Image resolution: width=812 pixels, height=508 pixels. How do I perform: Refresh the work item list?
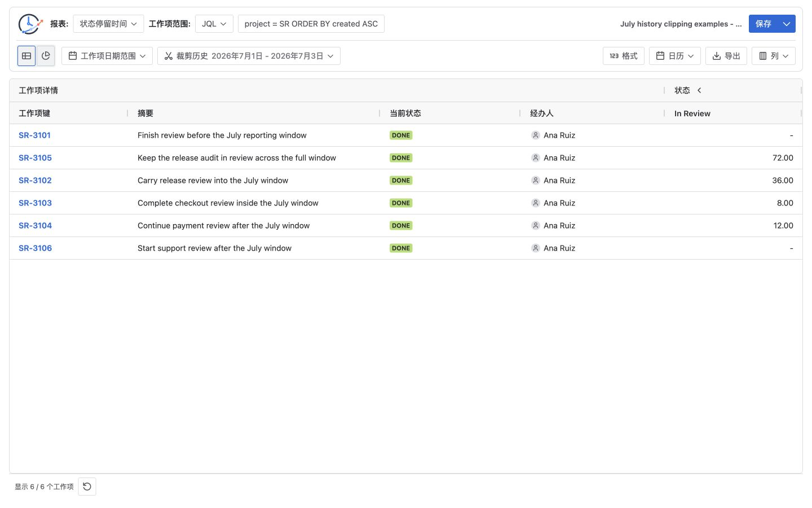87,487
